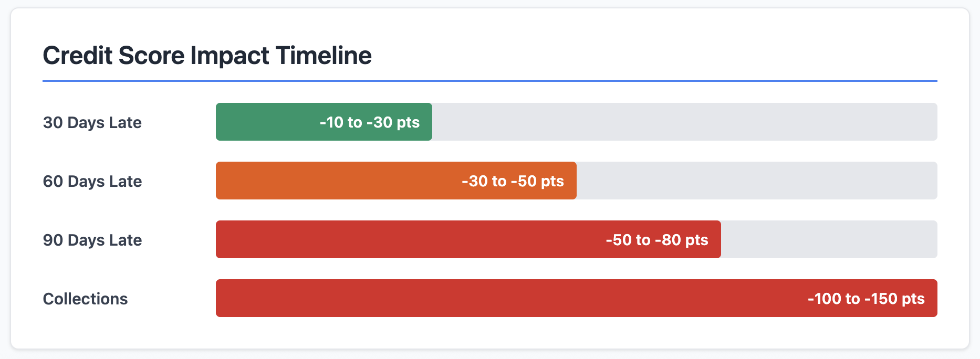
Task: Select the 60 Days Late label
Action: 92,181
